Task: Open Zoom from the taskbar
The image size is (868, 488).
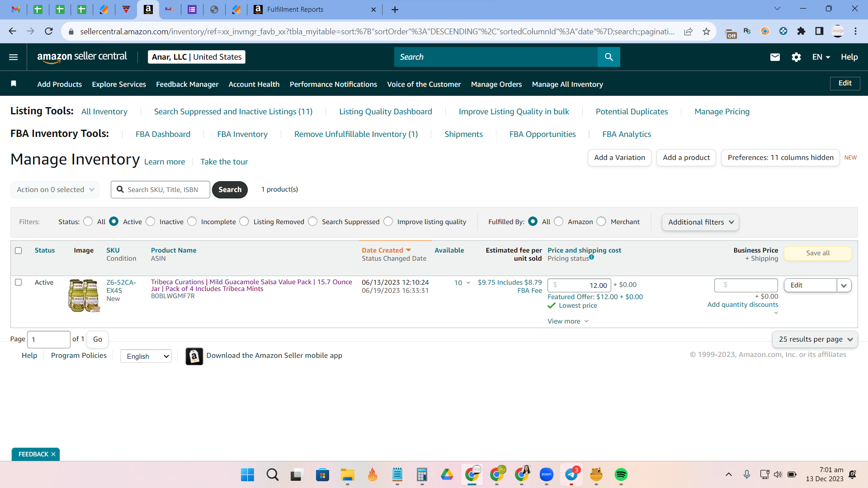Action: tap(547, 474)
